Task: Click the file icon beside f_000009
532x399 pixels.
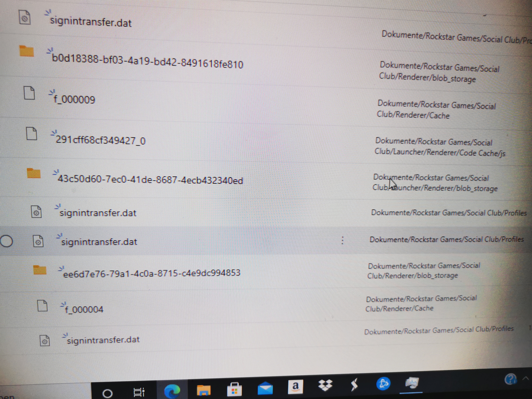Action: pos(30,93)
